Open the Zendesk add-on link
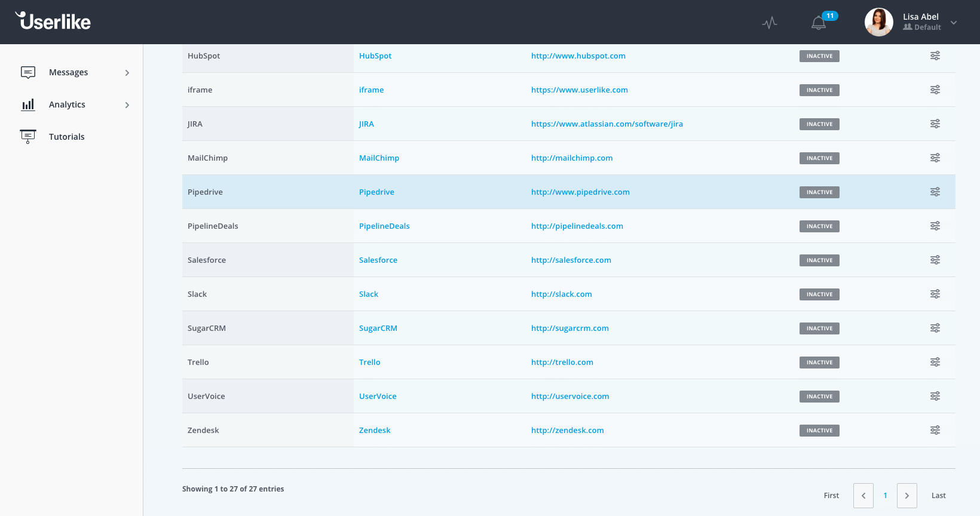 pos(375,430)
